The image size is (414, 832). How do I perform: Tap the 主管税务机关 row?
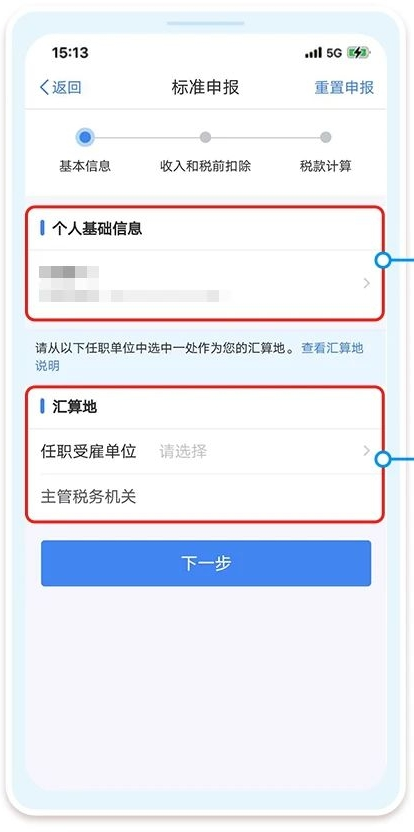205,497
